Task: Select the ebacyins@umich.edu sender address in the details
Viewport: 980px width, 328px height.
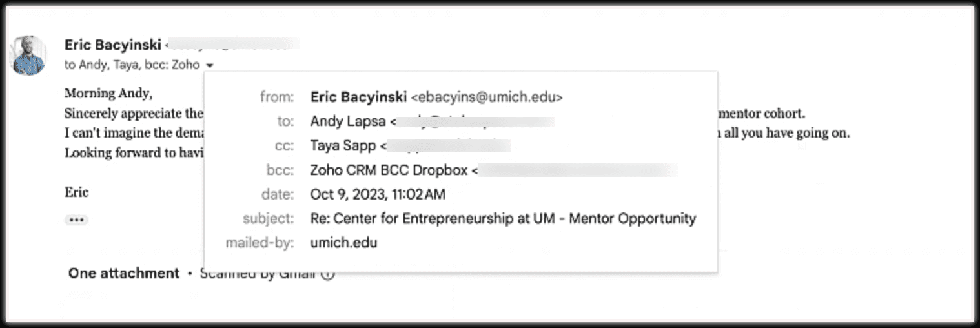Action: tap(487, 97)
